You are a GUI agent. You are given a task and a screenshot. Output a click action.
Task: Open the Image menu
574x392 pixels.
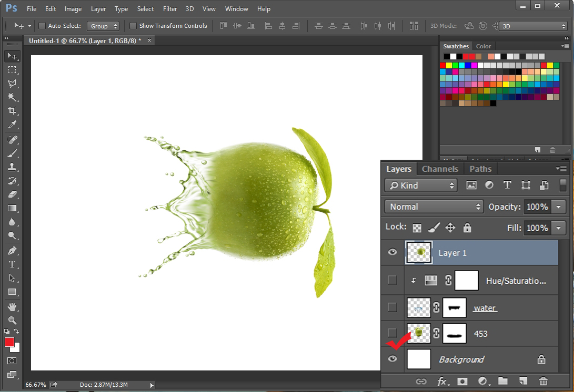73,9
